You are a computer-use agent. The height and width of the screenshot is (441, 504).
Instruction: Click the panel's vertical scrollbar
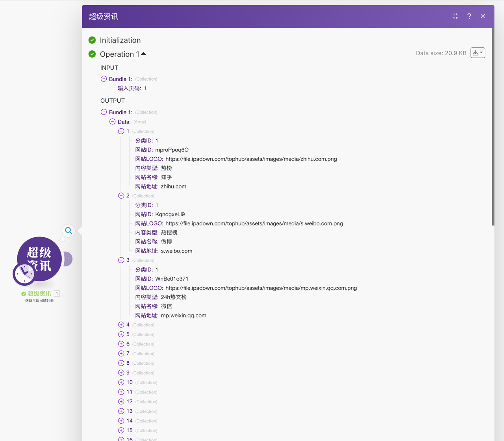coord(493,126)
